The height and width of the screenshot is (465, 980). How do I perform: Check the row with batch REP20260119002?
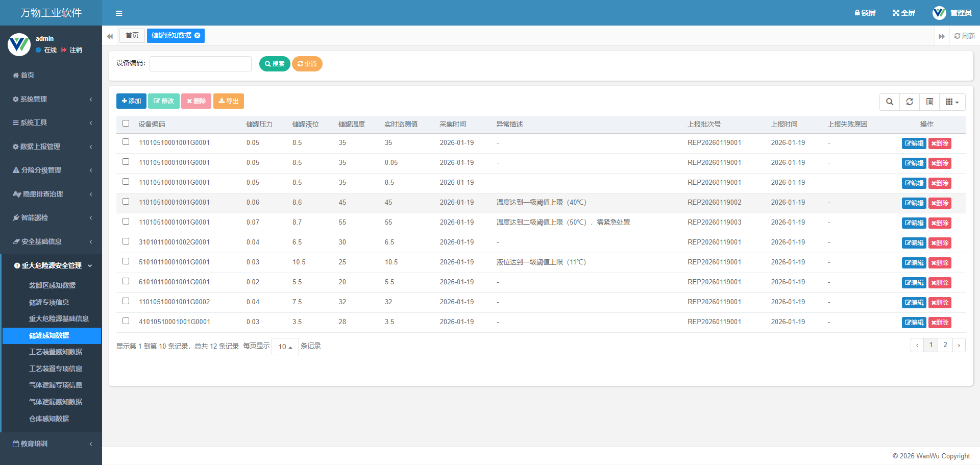[x=126, y=202]
